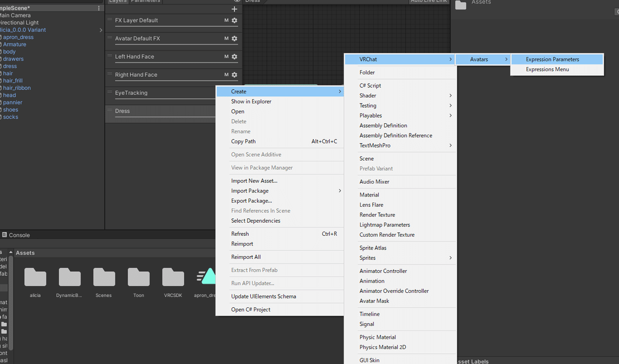Select the VRCSDK folder in Assets
Image resolution: width=619 pixels, height=364 pixels.
click(173, 277)
